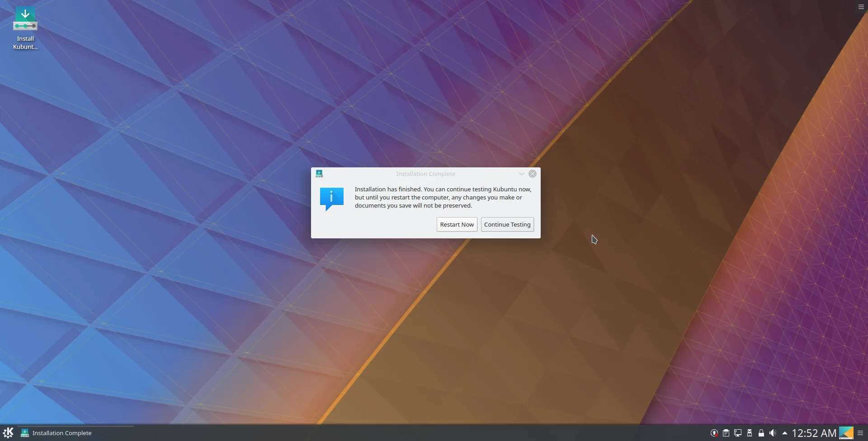The height and width of the screenshot is (441, 868).
Task: Open the audio volume tray icon
Action: coord(773,433)
